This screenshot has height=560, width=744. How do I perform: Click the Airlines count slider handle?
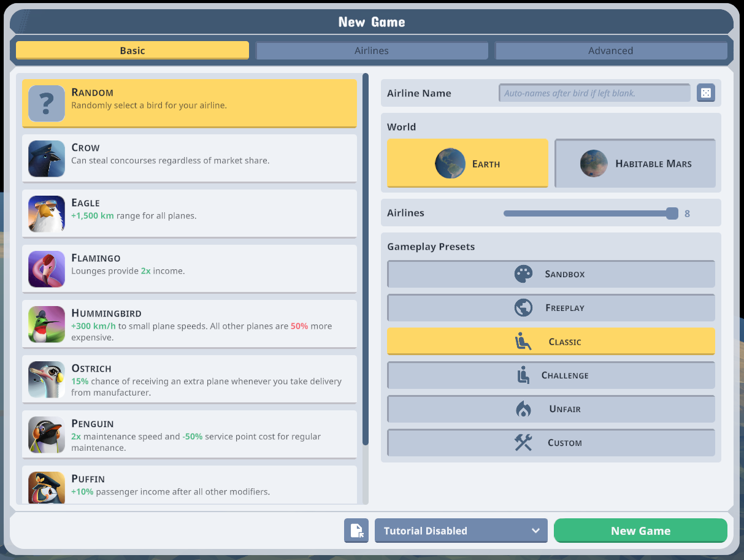(672, 213)
